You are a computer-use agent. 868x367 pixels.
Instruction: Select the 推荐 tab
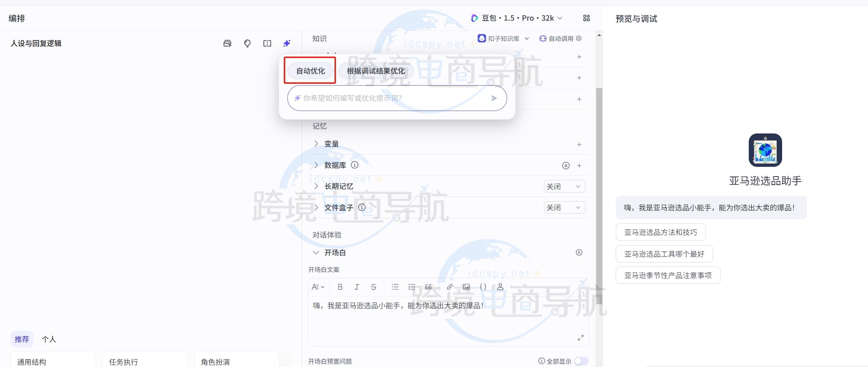tap(22, 339)
